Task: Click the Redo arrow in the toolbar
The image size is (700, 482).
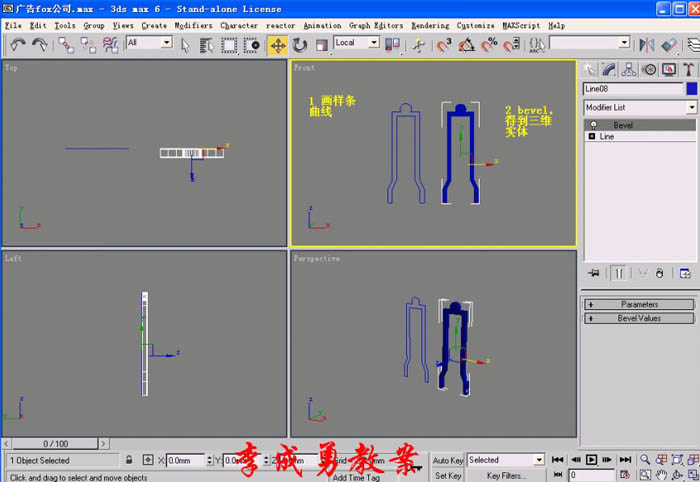Action: click(x=39, y=45)
